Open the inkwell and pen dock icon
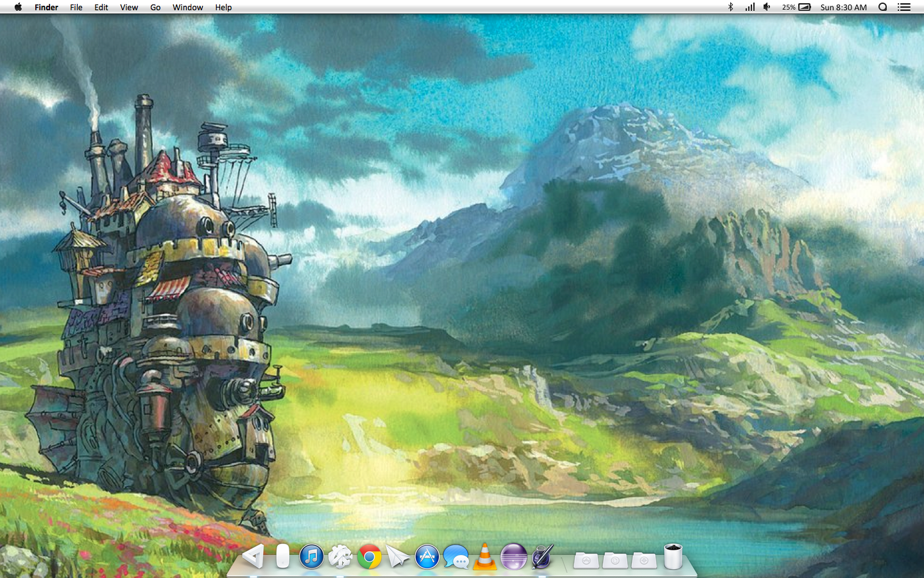924x578 pixels. 542,557
